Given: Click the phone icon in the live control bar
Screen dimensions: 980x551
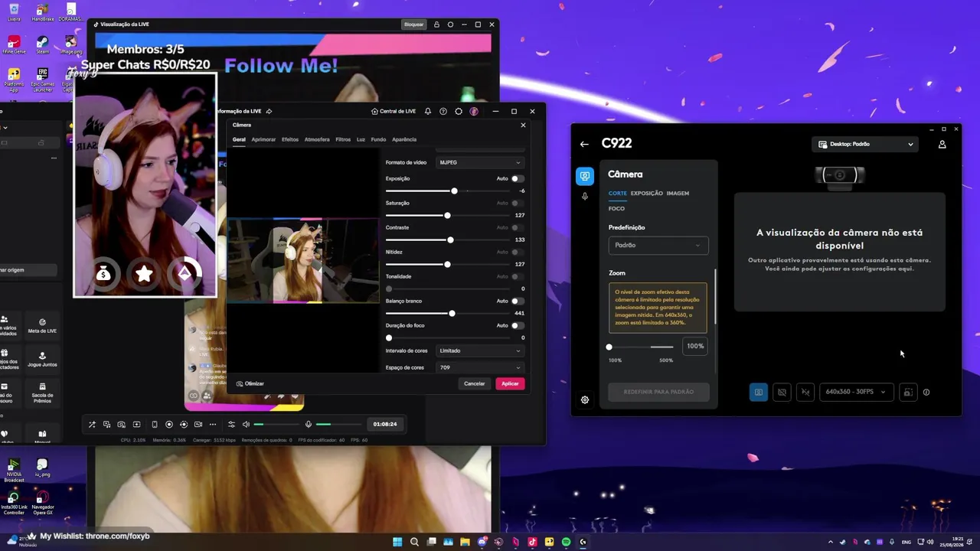Looking at the screenshot, I should (155, 424).
